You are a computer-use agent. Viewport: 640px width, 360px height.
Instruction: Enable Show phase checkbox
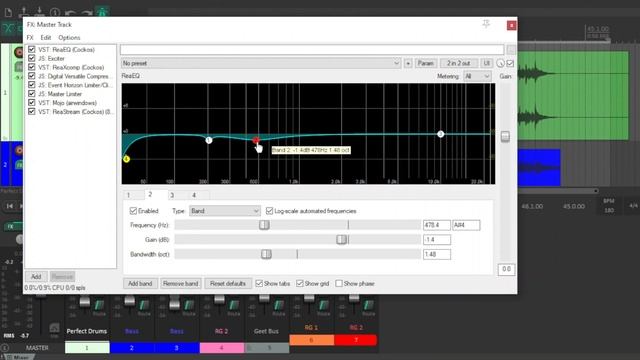click(339, 283)
